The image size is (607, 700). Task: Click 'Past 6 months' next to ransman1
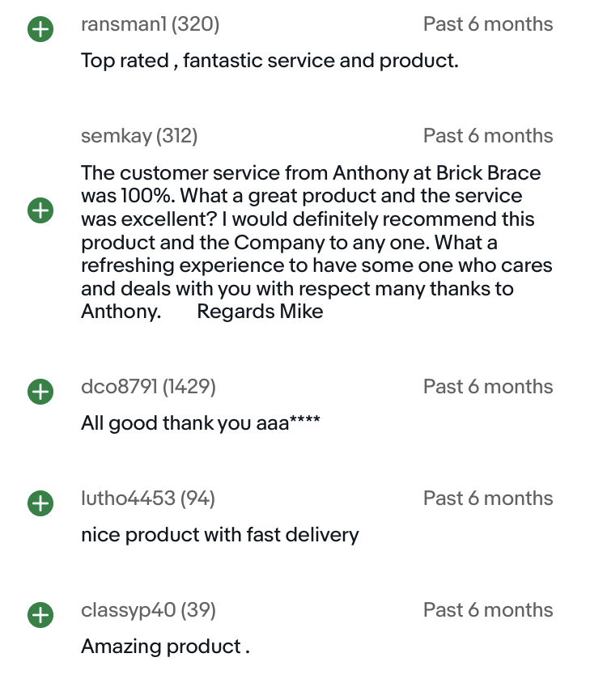click(488, 24)
